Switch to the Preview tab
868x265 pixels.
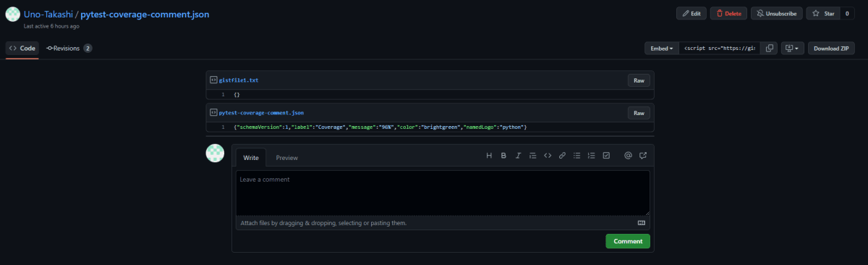(x=287, y=157)
